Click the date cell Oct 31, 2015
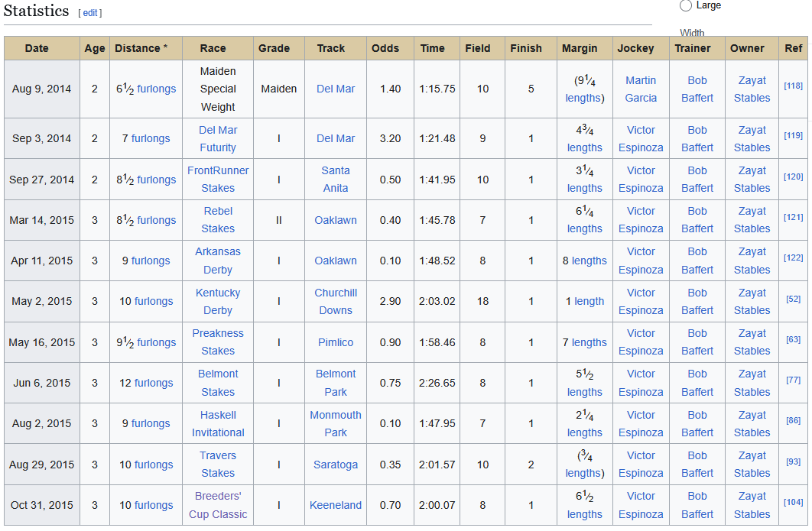 click(42, 505)
